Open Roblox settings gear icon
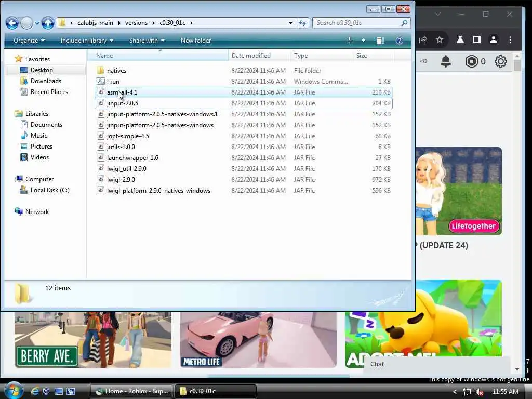This screenshot has width=532, height=399. [x=500, y=61]
